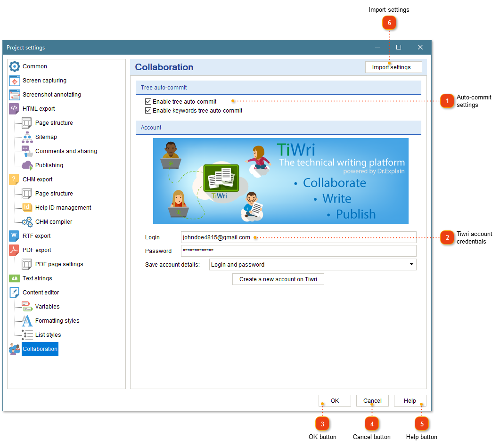Open the Save account details dropdown
The image size is (500, 448).
[x=312, y=264]
